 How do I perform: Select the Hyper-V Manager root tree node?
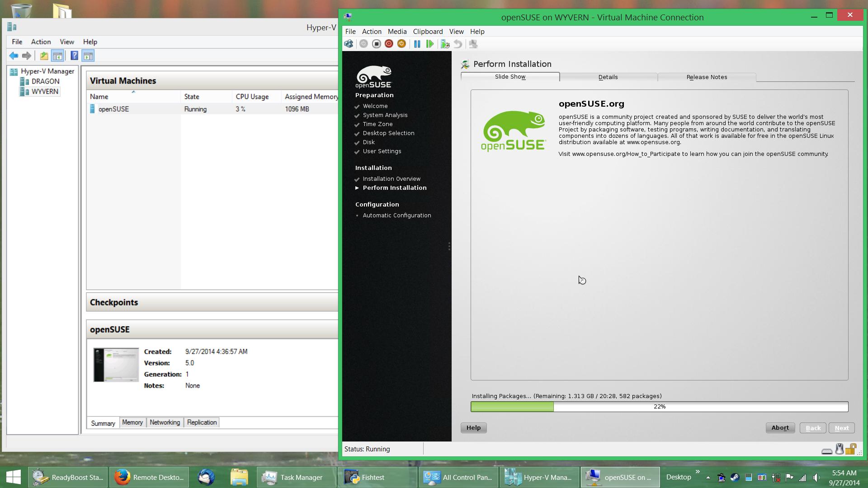[x=47, y=71]
